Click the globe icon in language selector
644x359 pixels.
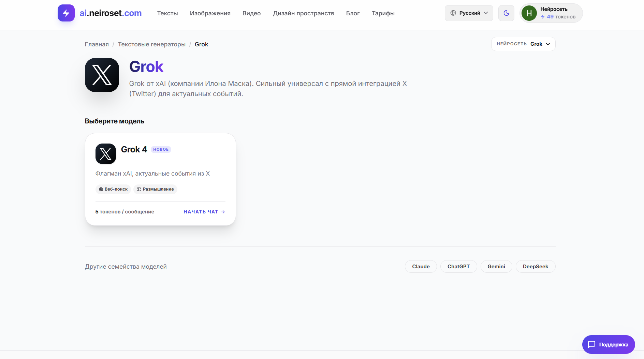tap(453, 13)
